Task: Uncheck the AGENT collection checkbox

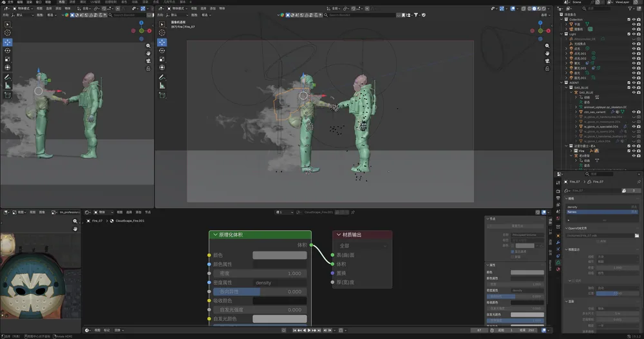Action: pos(629,82)
